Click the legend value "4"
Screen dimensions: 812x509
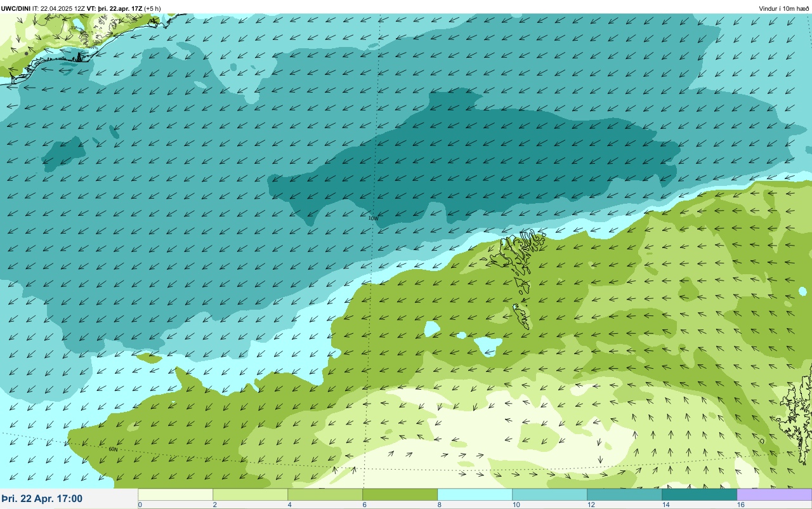[290, 505]
